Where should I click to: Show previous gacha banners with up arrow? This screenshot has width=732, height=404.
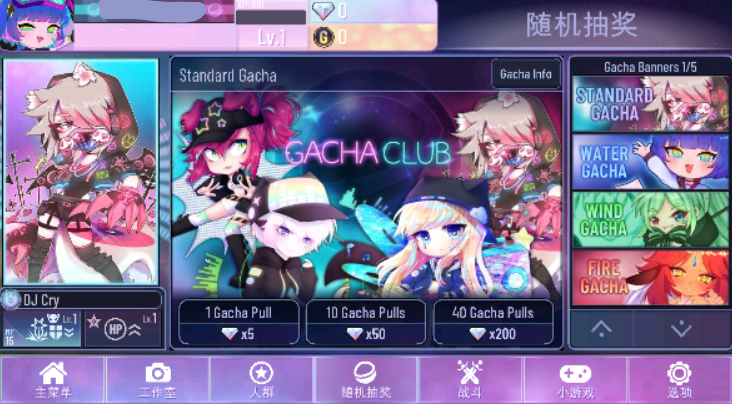[601, 329]
